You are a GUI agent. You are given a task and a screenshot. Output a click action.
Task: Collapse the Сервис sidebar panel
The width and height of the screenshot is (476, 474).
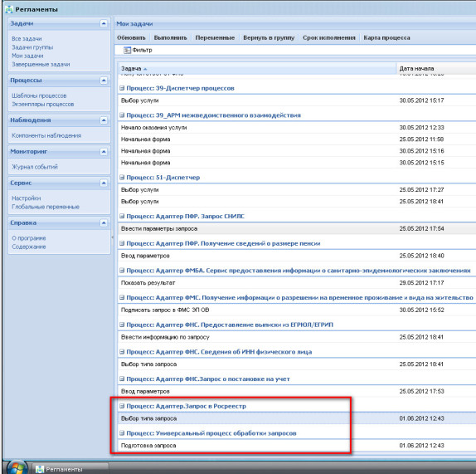104,183
